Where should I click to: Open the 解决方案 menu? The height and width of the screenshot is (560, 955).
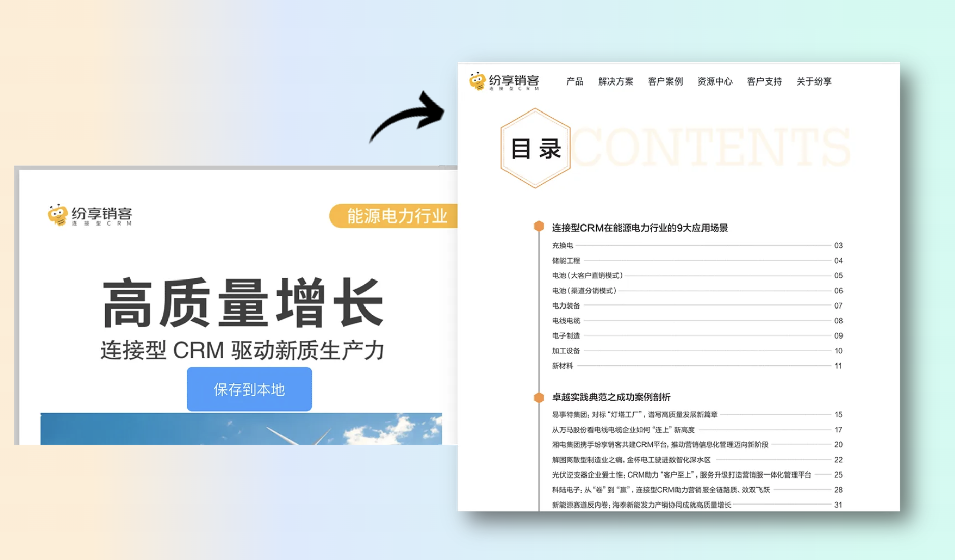615,81
